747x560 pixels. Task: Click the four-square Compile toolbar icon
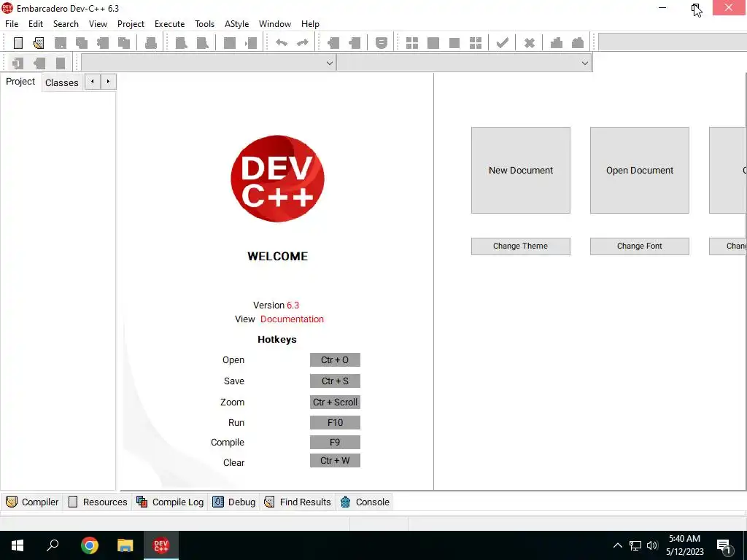pos(411,43)
